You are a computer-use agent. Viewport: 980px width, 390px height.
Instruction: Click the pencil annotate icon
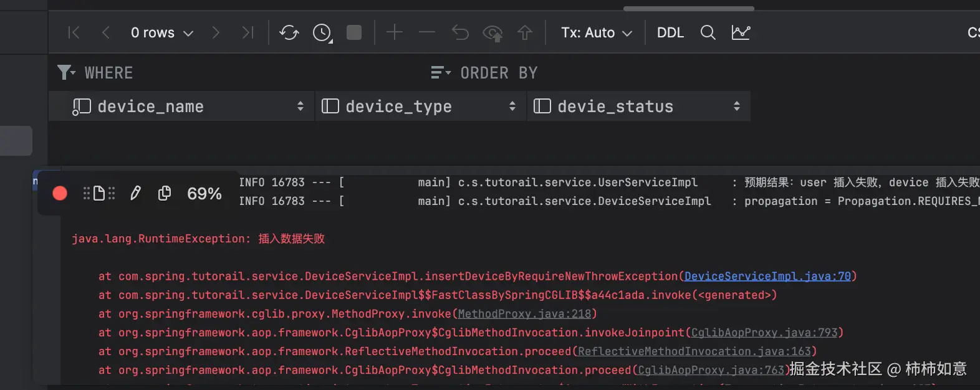[135, 194]
